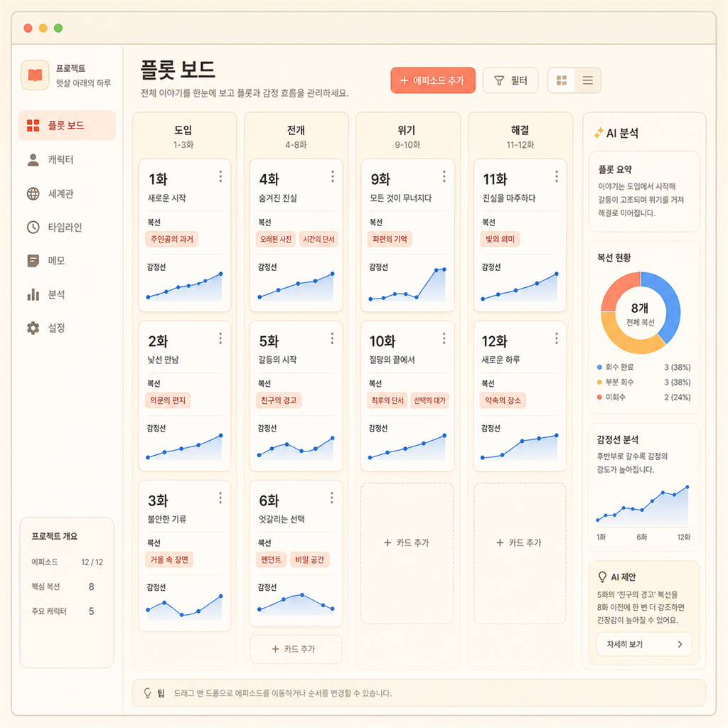The height and width of the screenshot is (728, 728).
Task: Click the 시간의 단서 tag
Action: [x=318, y=239]
